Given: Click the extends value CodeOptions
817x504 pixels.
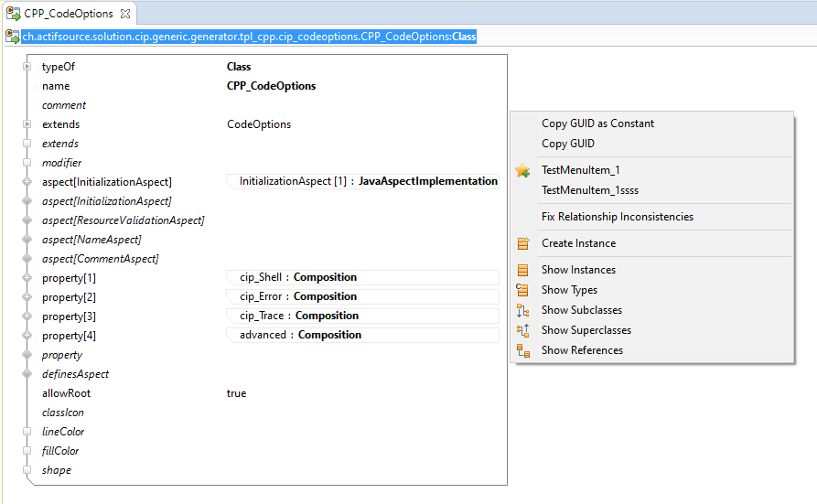Looking at the screenshot, I should pos(259,124).
